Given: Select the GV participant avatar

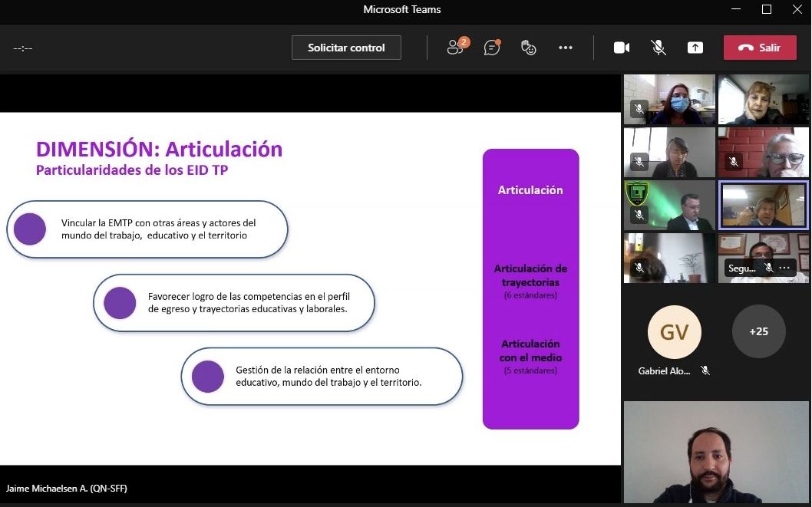Looking at the screenshot, I should (674, 331).
